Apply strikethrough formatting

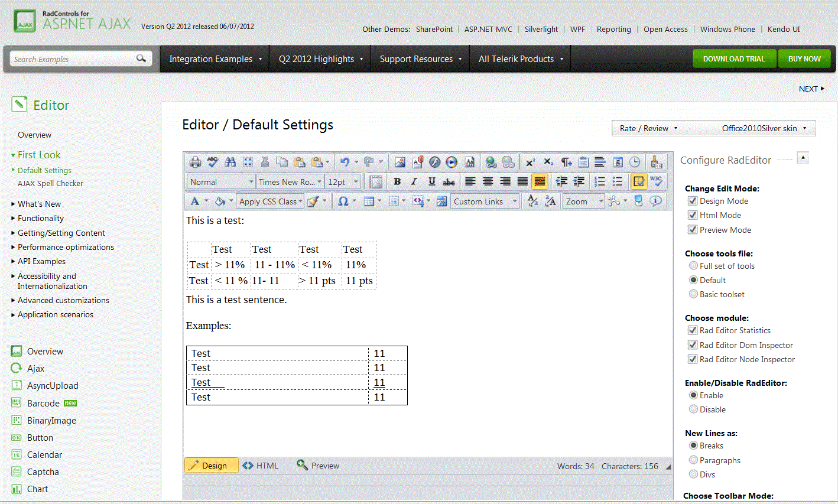pyautogui.click(x=449, y=181)
